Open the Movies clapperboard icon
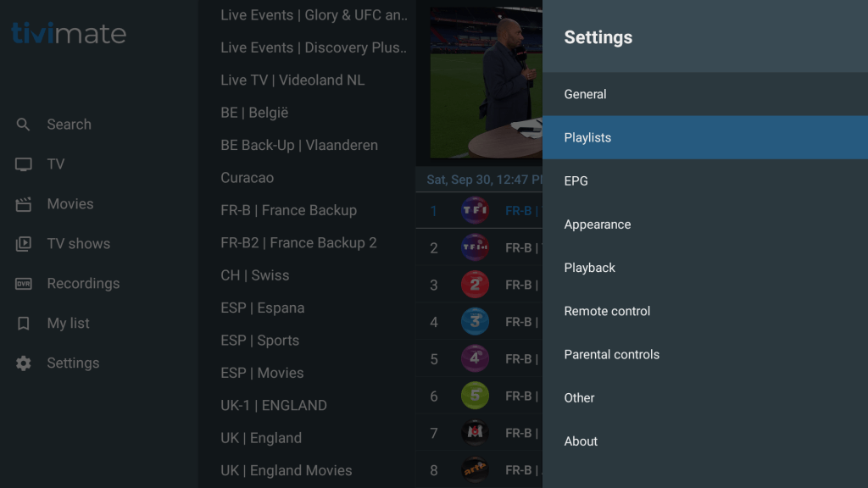The width and height of the screenshot is (868, 488). point(24,204)
